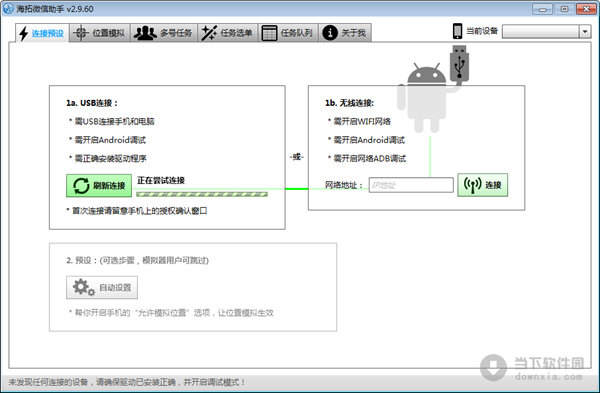The image size is (600, 393).
Task: Open the 连接预设 tab
Action: (x=42, y=33)
